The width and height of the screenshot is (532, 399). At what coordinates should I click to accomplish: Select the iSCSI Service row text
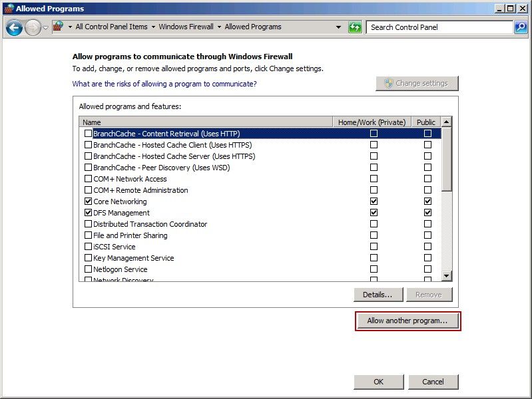(115, 247)
